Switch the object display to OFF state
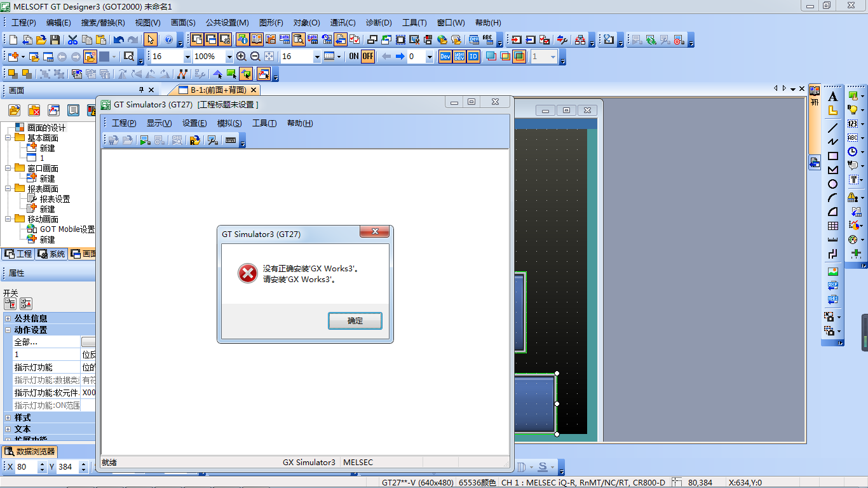868x488 pixels. (368, 57)
